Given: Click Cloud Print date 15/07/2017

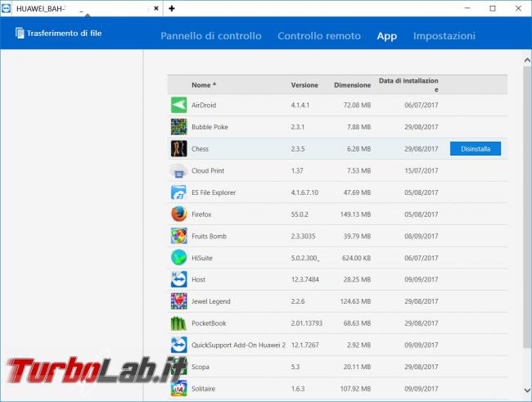Looking at the screenshot, I should (x=421, y=171).
